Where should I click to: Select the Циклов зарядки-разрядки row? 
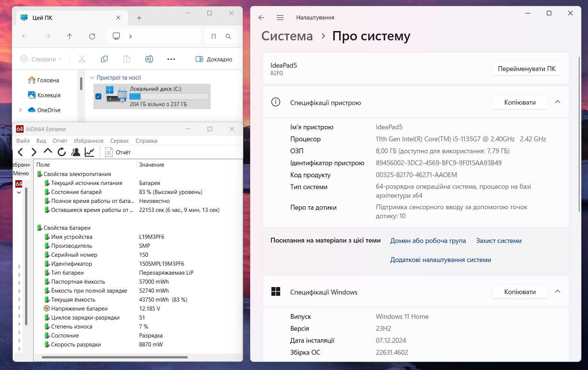(x=138, y=317)
